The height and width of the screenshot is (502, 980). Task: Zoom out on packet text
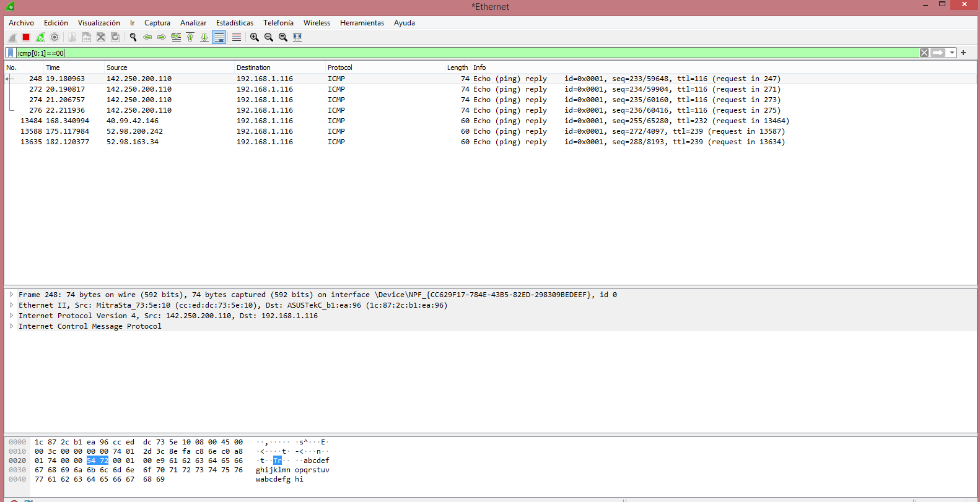269,37
